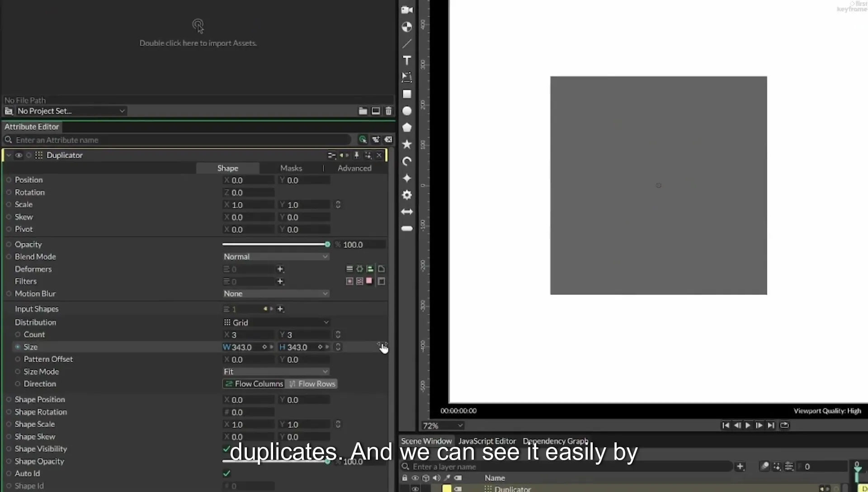Image resolution: width=868 pixels, height=492 pixels.
Task: Select the Ellipse shape tool
Action: pos(407,111)
